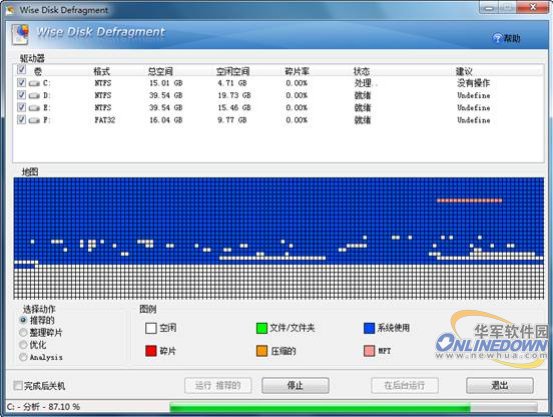The height and width of the screenshot is (417, 553).
Task: Uncheck the C: drive checkbox
Action: pyautogui.click(x=21, y=83)
